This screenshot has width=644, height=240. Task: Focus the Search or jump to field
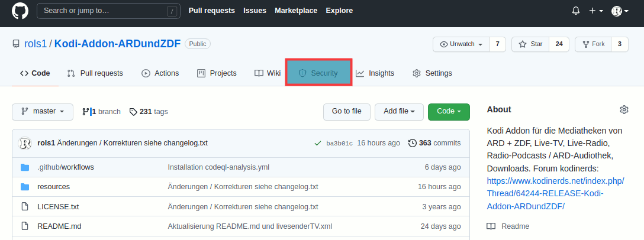(x=108, y=11)
